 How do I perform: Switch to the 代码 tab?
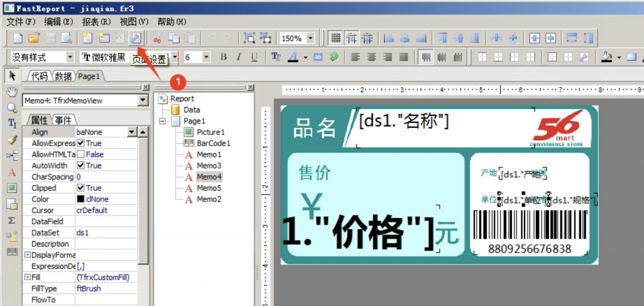tap(39, 76)
